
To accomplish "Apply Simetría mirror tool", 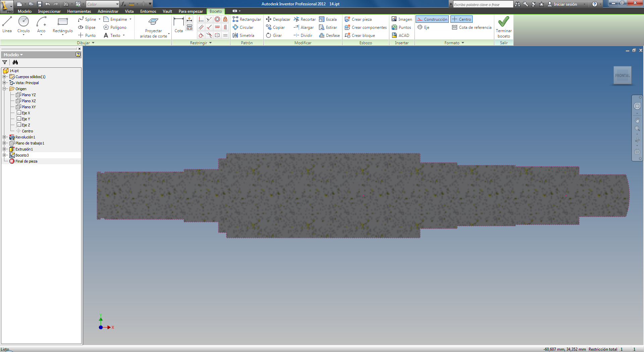I will [x=244, y=36].
